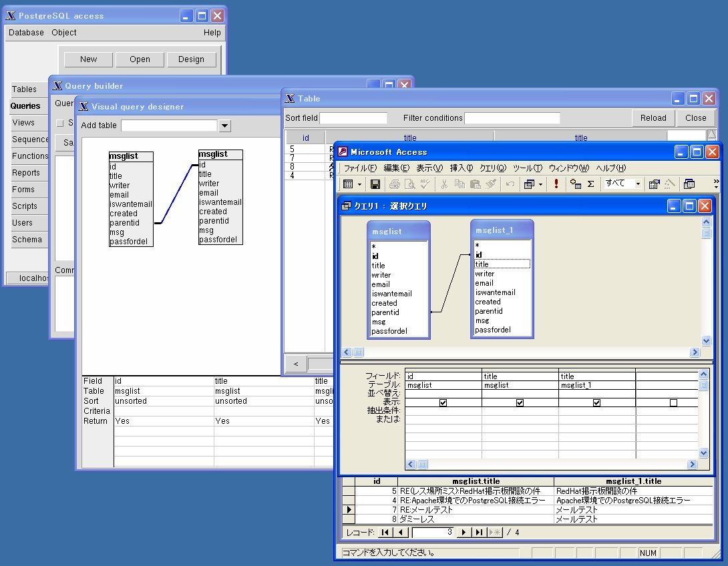Click the Database Window icon
The width and height of the screenshot is (728, 566).
click(x=689, y=184)
